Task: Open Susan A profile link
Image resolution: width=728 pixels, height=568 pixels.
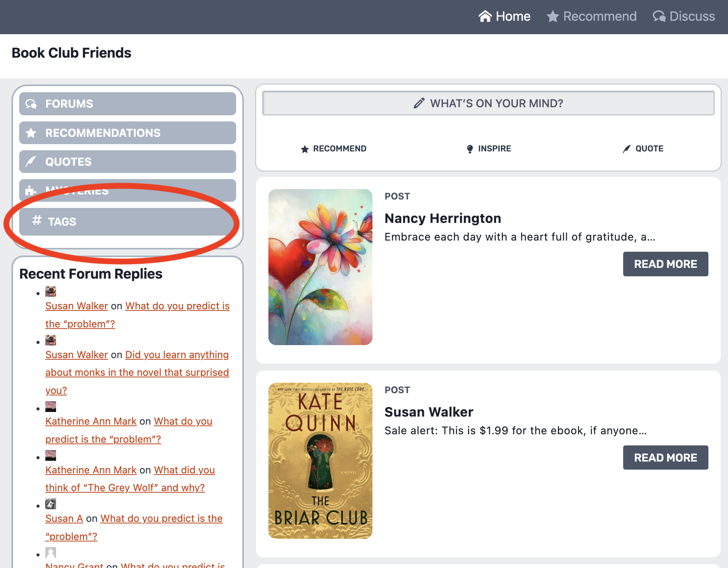Action: [64, 518]
